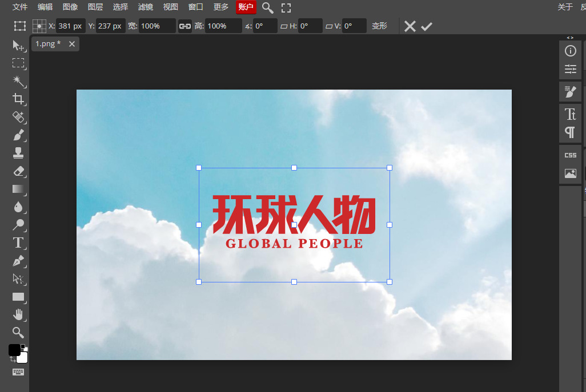586x392 pixels.
Task: Confirm the transform with the checkmark
Action: (427, 26)
